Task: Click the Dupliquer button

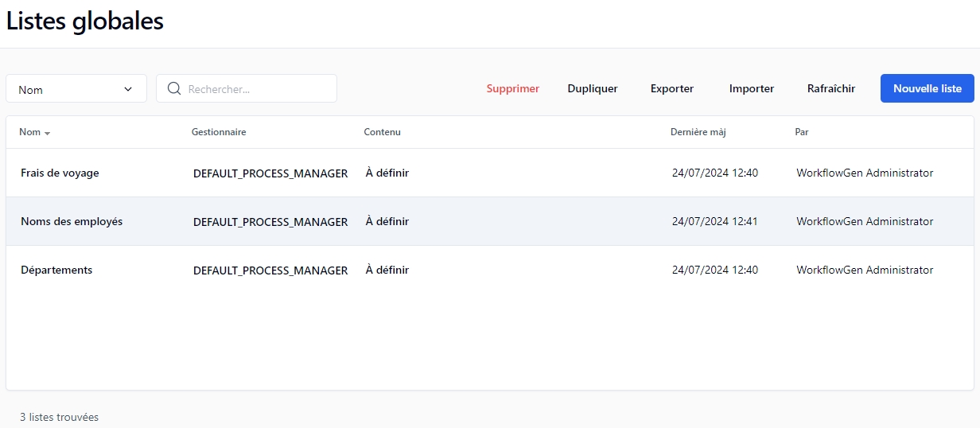Action: click(x=593, y=89)
